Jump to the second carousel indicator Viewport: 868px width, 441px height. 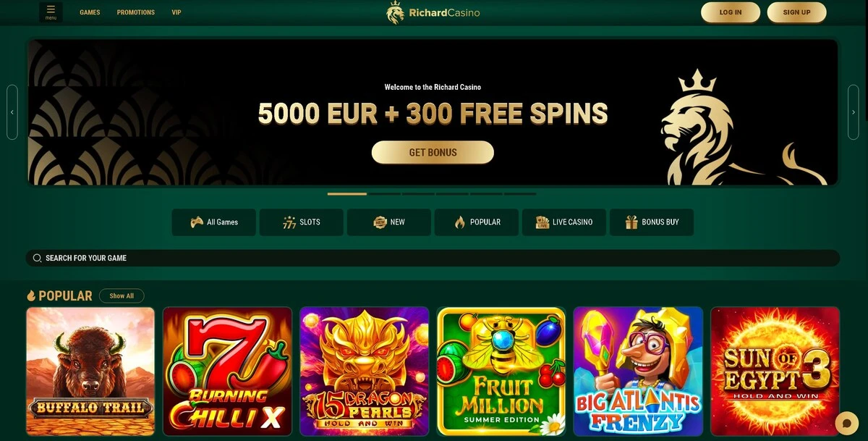[384, 194]
